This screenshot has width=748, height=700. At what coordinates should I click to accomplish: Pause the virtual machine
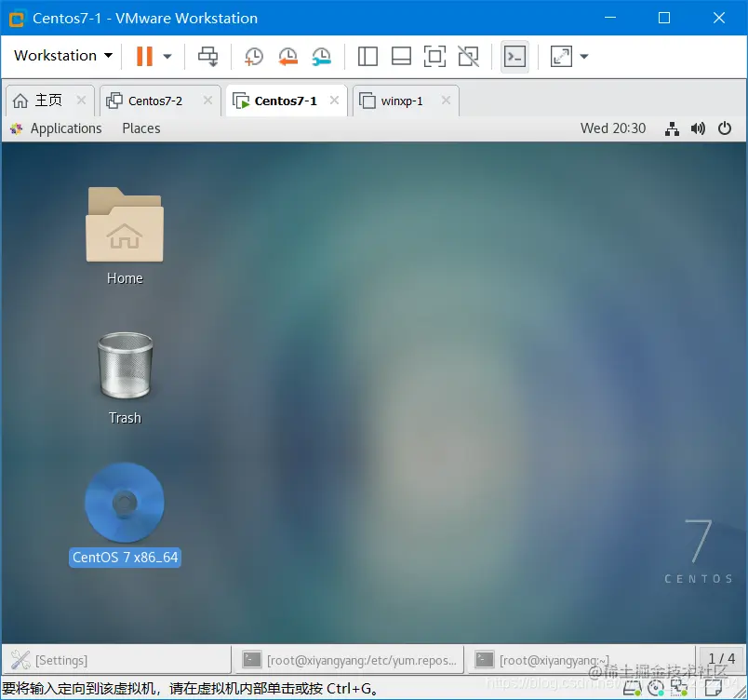pyautogui.click(x=144, y=56)
